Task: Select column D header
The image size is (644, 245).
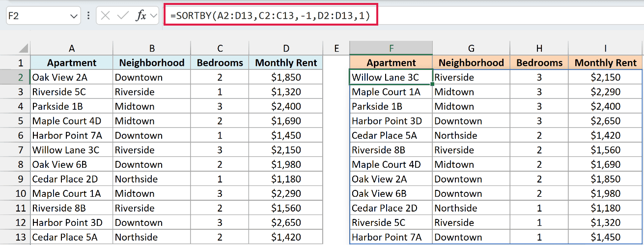Action: (286, 48)
